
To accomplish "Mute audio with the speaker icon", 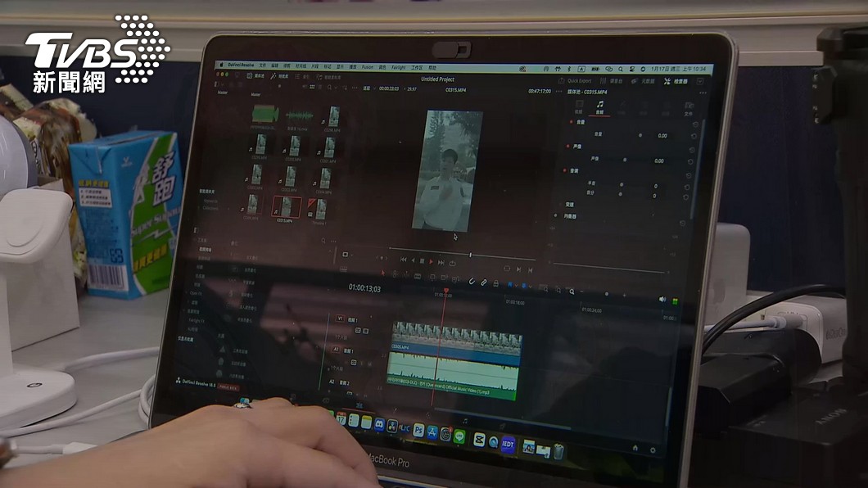I will (x=662, y=300).
